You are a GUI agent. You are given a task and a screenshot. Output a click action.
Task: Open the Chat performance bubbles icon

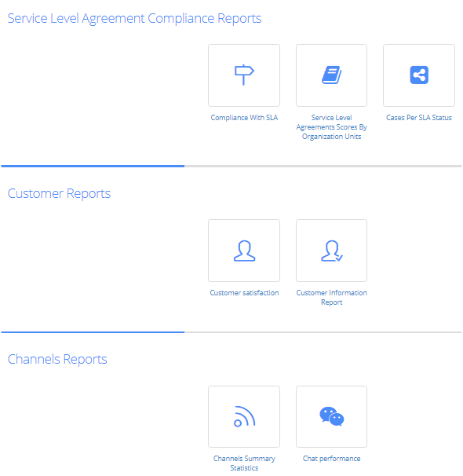point(331,417)
